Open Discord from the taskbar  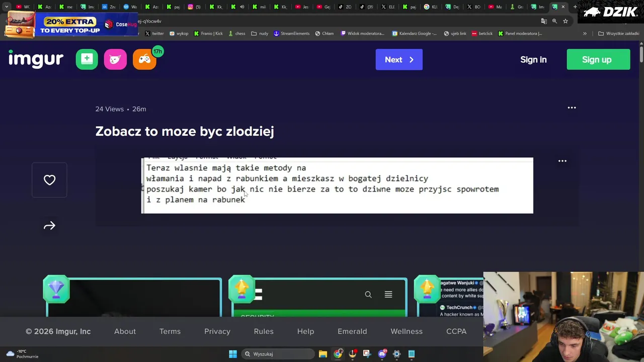coord(382,354)
